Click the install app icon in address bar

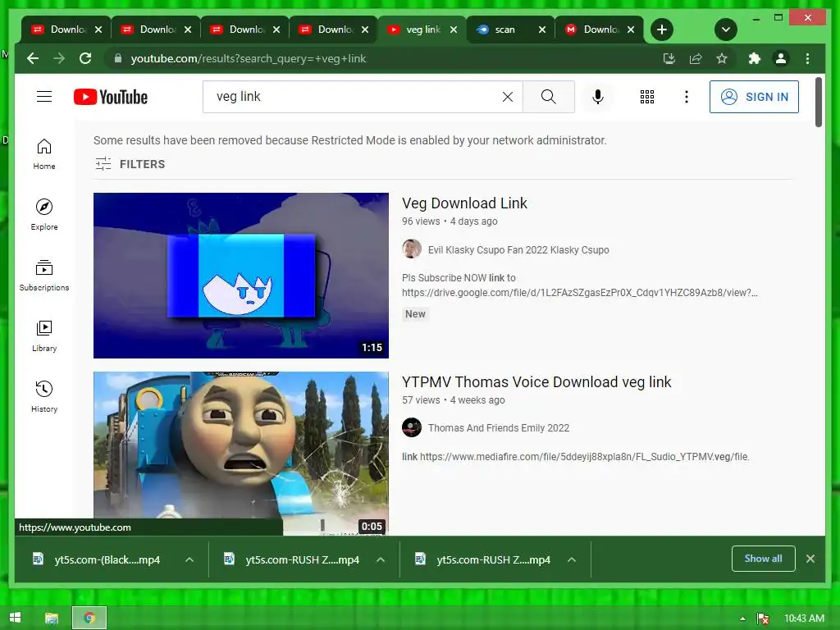(669, 58)
